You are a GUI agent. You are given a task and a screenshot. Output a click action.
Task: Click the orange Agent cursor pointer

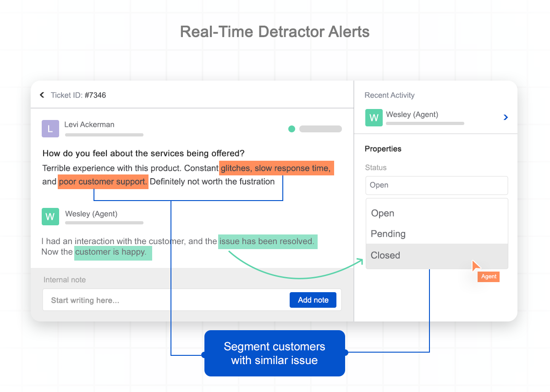[x=476, y=266]
